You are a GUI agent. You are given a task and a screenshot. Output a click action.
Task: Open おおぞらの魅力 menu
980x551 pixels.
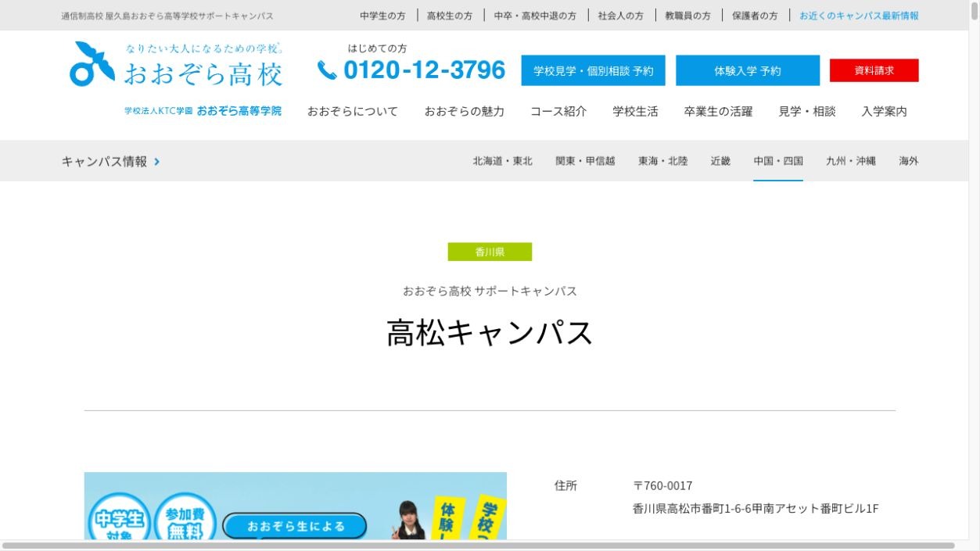click(465, 112)
